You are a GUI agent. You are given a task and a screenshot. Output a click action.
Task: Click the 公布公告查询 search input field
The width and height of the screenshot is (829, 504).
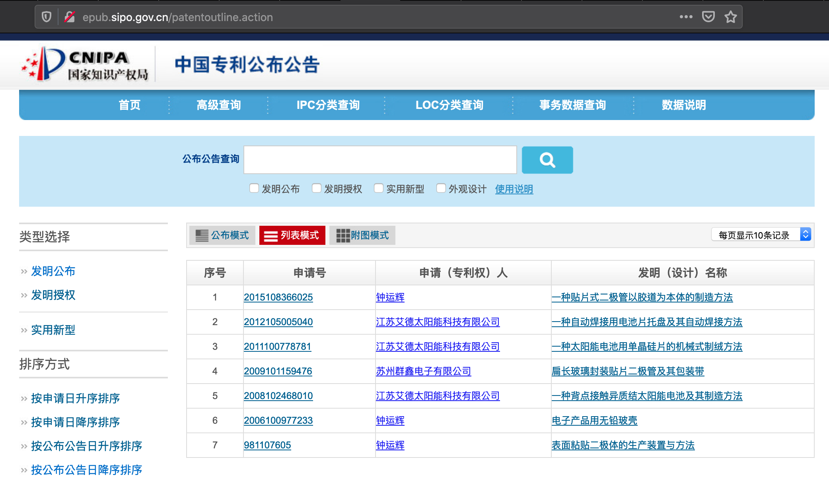point(380,160)
